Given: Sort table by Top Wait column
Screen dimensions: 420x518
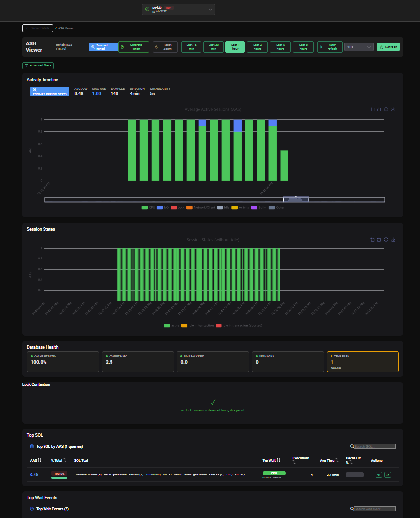Looking at the screenshot, I should [278, 460].
